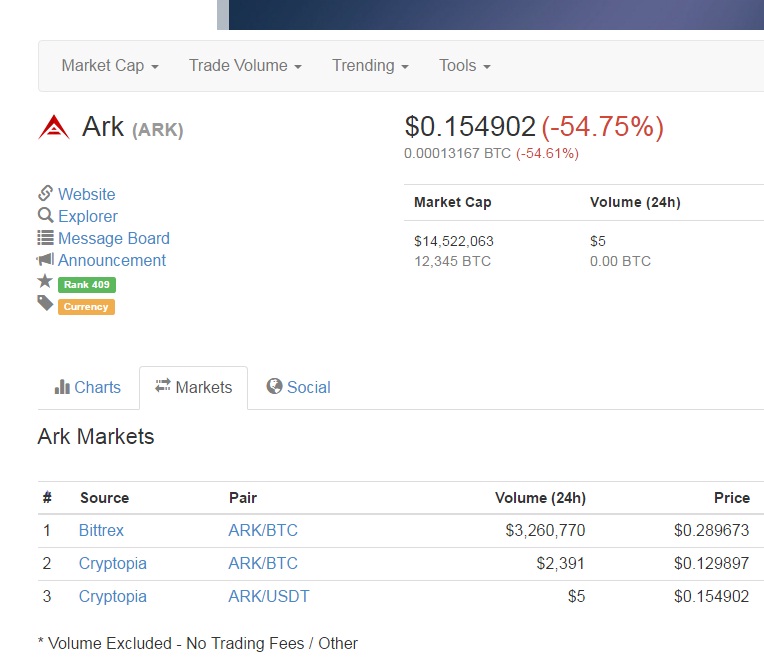Click the # column header
Image resolution: width=764 pixels, height=669 pixels.
[47, 497]
